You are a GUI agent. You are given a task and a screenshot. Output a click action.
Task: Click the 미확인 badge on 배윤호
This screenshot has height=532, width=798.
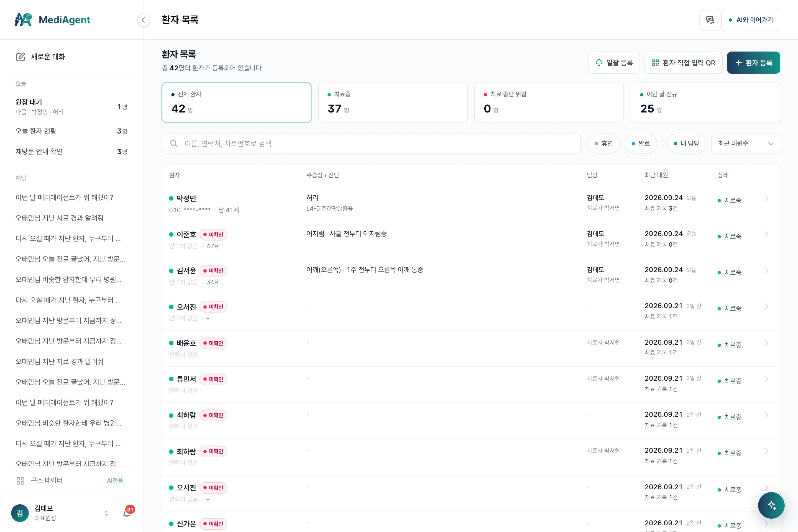(x=213, y=343)
